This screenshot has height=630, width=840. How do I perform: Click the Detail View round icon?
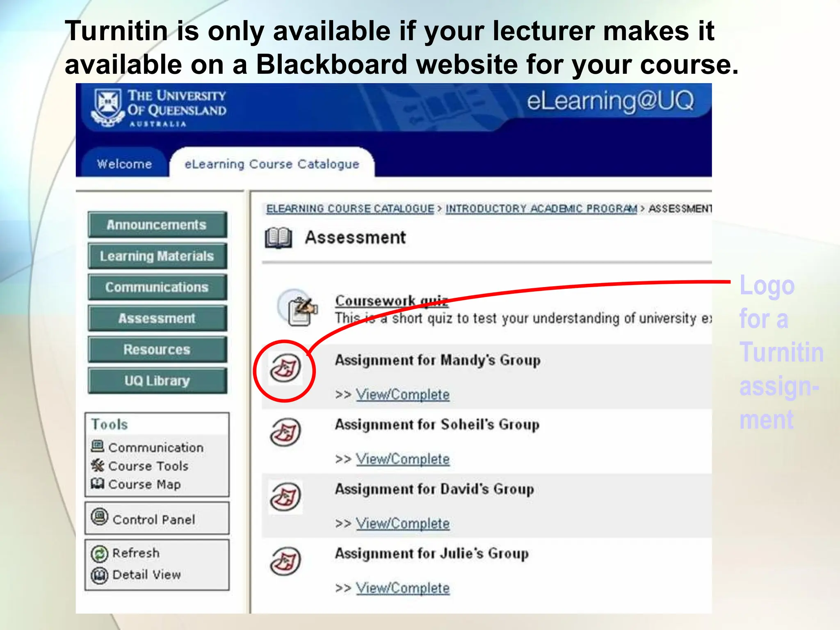[x=99, y=575]
